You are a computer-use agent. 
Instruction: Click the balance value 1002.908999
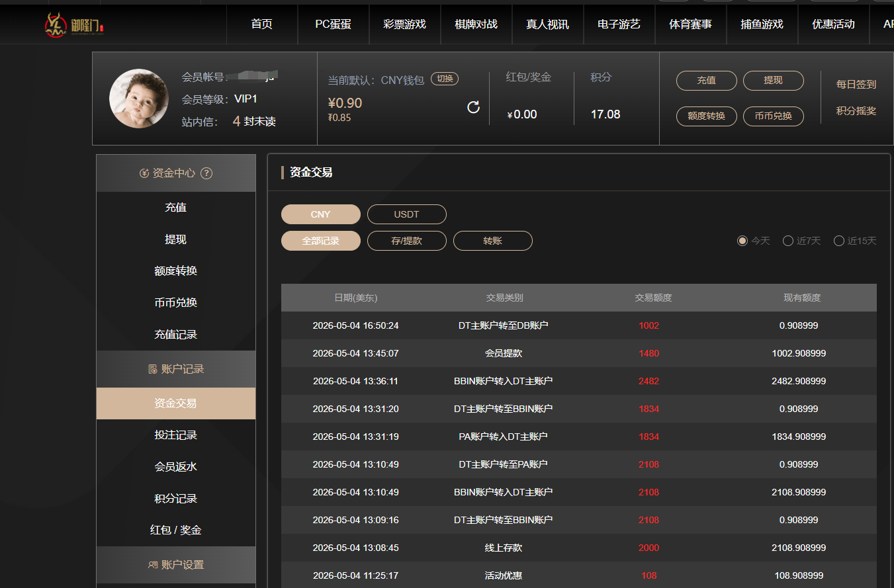799,353
